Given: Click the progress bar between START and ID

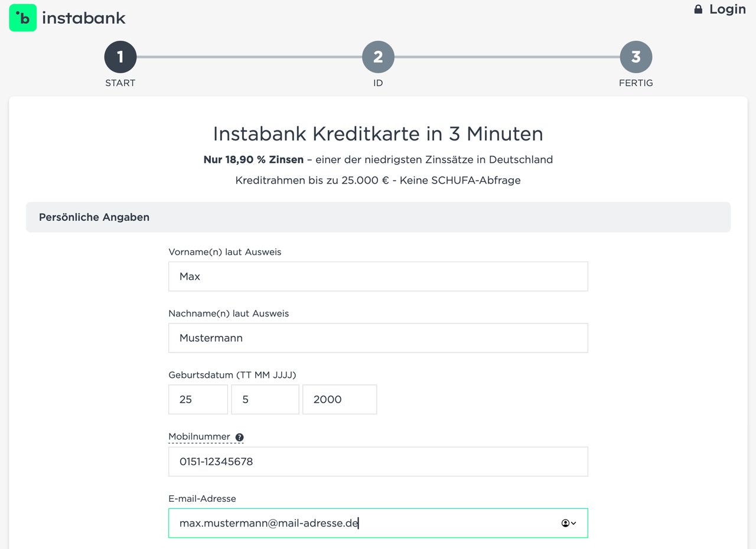Looking at the screenshot, I should pos(248,57).
